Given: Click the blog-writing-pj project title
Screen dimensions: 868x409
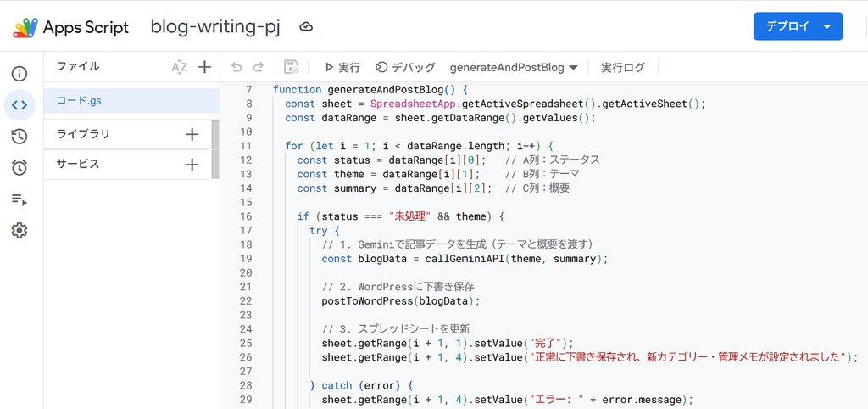Looking at the screenshot, I should coord(215,26).
